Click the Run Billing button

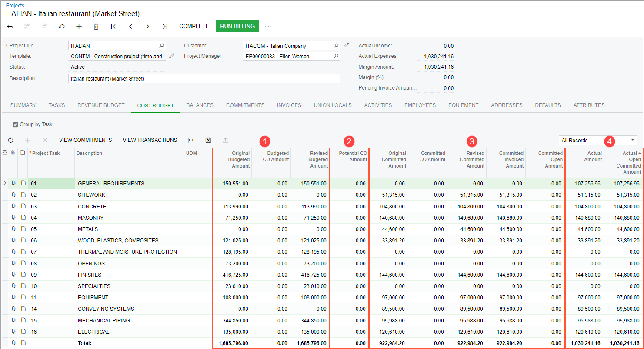[x=237, y=27]
